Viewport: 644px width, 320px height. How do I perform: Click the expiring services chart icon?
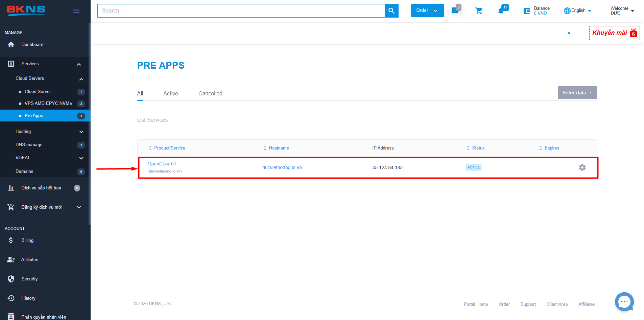click(11, 188)
